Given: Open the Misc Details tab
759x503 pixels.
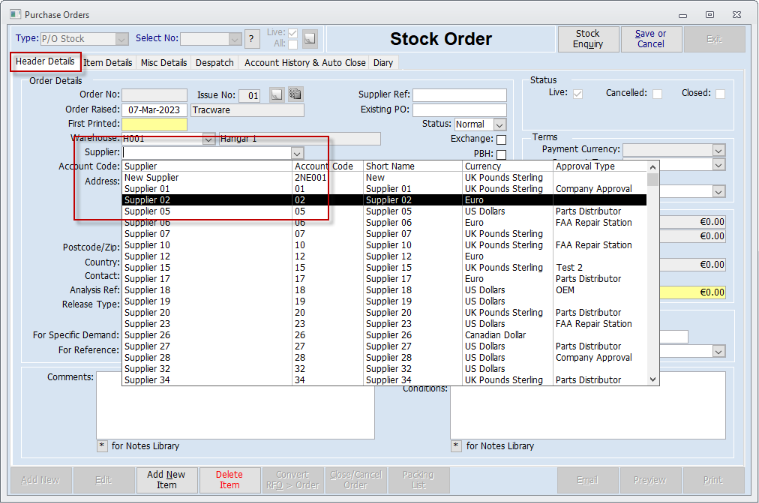Looking at the screenshot, I should point(164,62).
